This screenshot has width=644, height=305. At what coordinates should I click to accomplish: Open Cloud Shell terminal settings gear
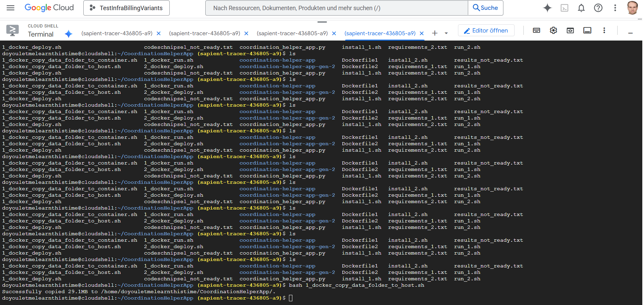click(x=554, y=30)
